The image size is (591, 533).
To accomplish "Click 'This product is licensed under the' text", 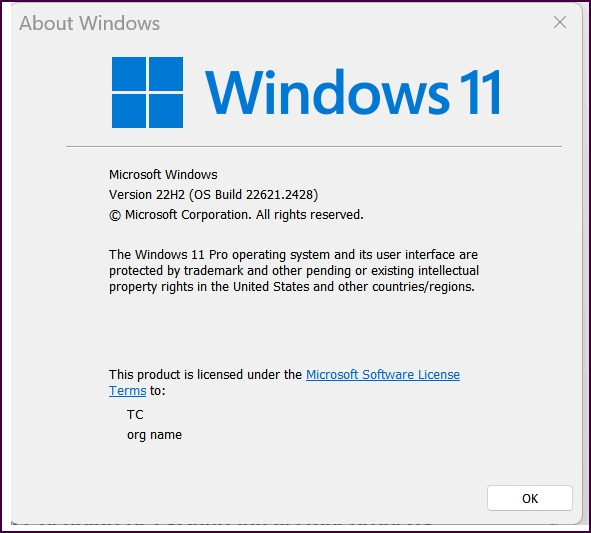I will click(x=205, y=375).
